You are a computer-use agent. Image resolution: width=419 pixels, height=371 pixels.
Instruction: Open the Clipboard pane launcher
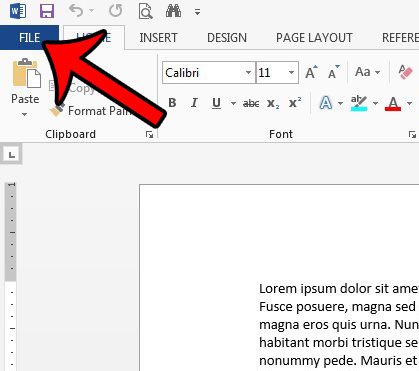click(150, 134)
